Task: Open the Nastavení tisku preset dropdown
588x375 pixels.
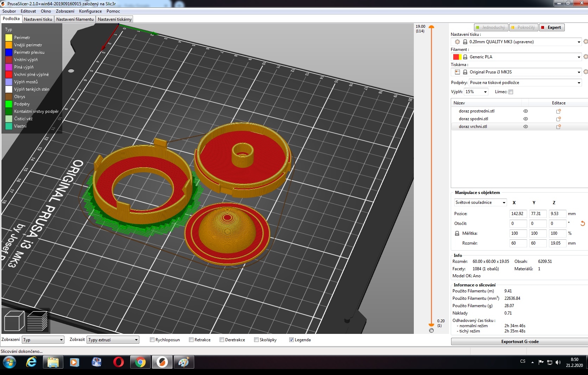Action: pos(579,42)
